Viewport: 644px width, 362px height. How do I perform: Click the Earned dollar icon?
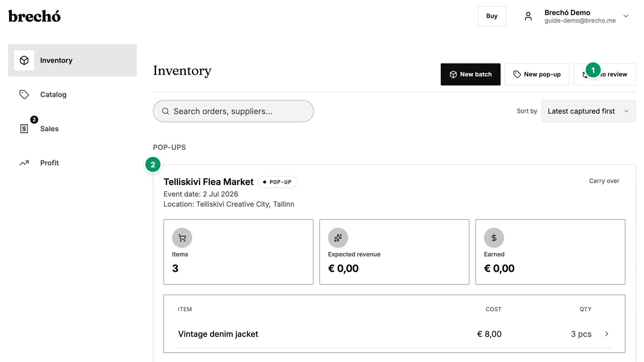tap(494, 238)
